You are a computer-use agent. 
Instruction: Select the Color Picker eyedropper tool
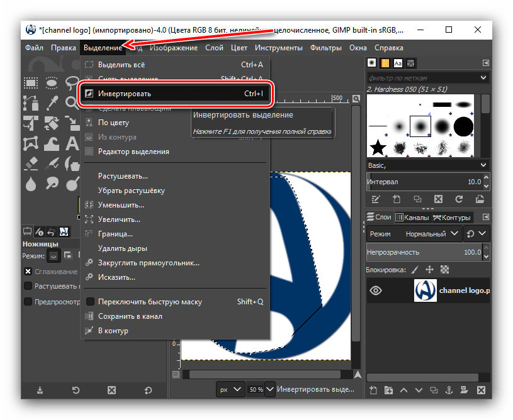click(52, 103)
